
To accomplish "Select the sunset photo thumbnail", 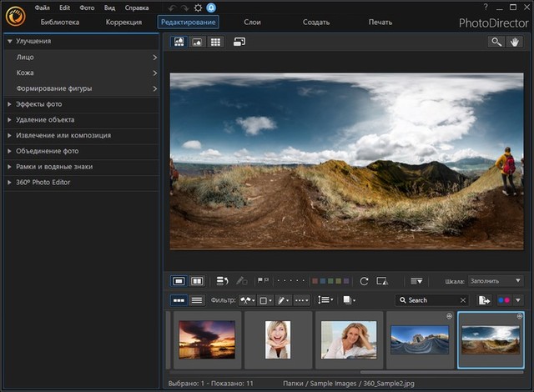I will tap(207, 339).
